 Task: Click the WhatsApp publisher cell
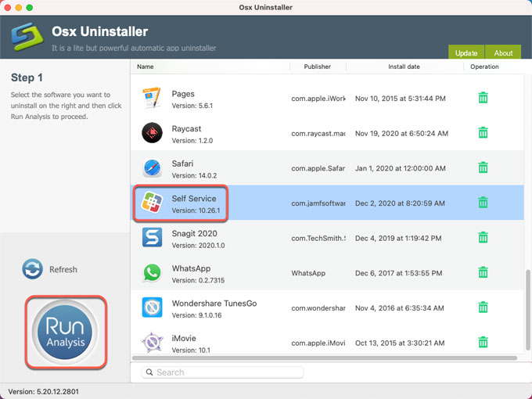pyautogui.click(x=308, y=273)
